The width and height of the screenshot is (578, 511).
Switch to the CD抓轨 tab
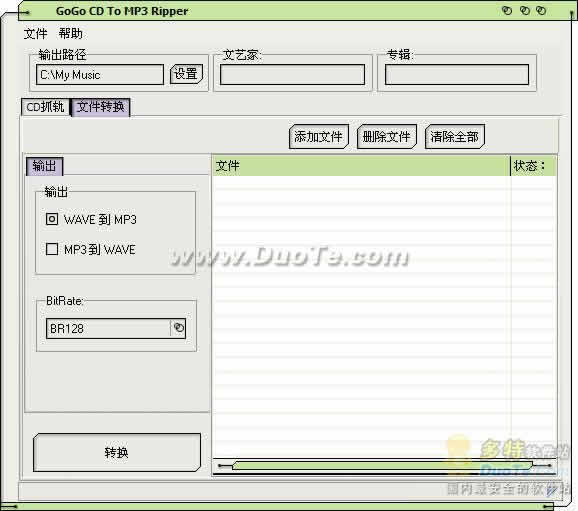pyautogui.click(x=45, y=107)
